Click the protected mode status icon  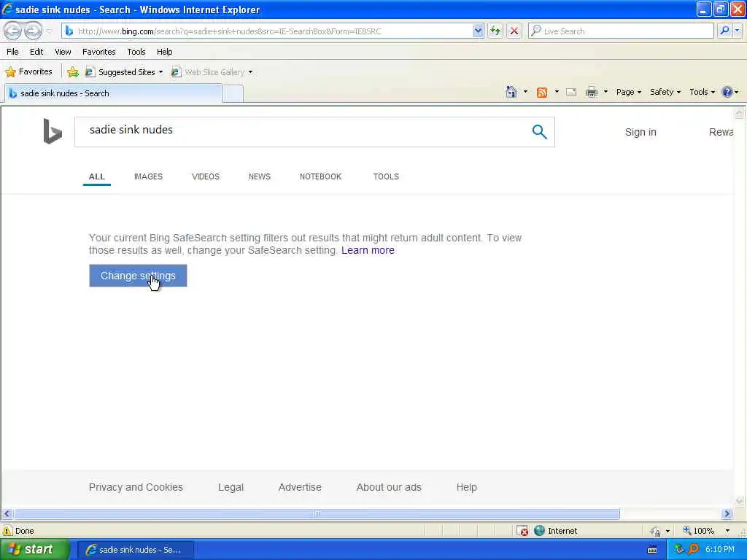point(656,531)
